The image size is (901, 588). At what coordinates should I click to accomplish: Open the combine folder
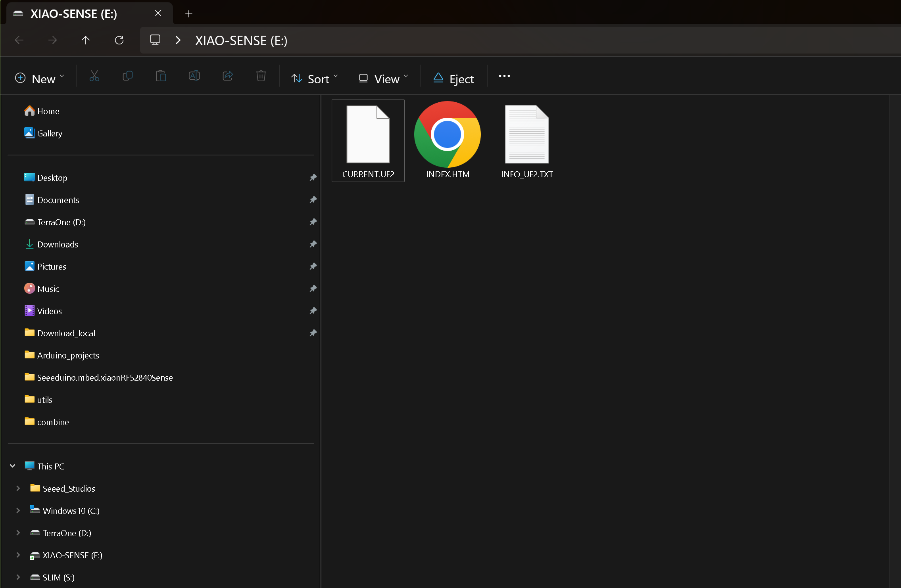[x=46, y=422]
